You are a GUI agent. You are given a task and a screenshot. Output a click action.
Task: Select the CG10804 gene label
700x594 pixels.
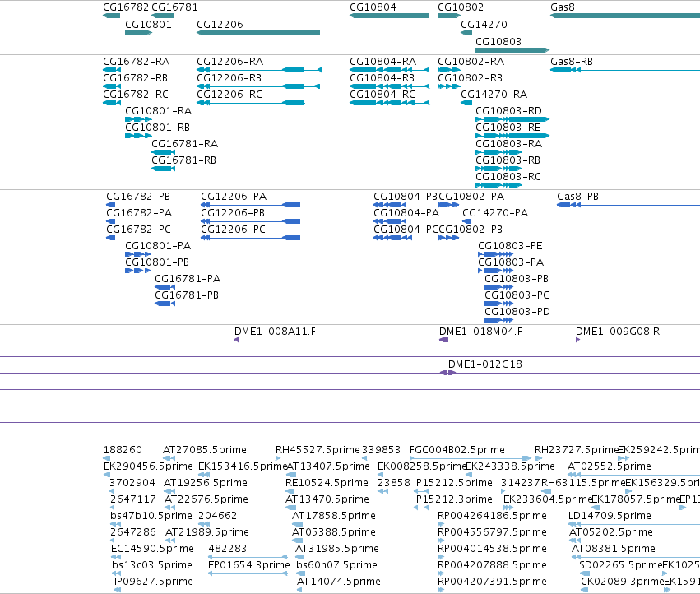pos(373,7)
